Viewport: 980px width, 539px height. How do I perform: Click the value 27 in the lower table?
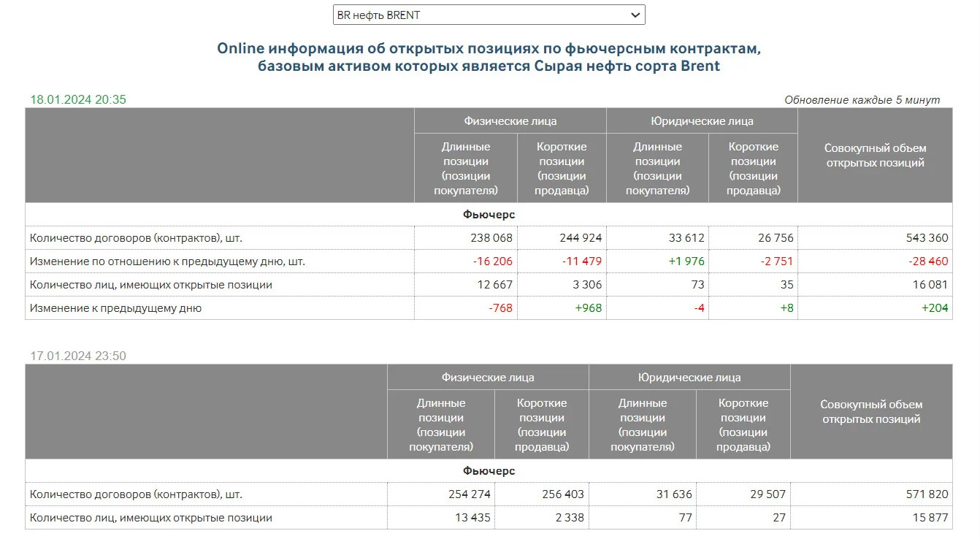(x=779, y=518)
